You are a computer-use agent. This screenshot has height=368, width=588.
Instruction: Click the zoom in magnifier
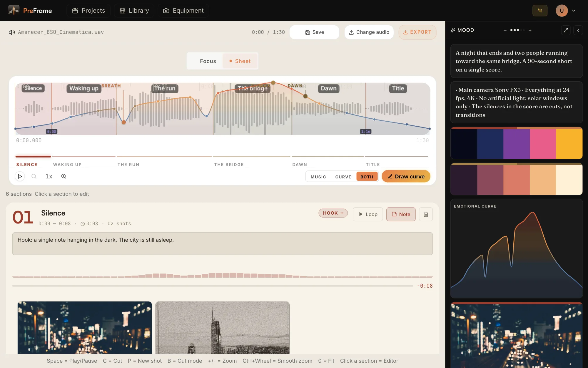64,176
